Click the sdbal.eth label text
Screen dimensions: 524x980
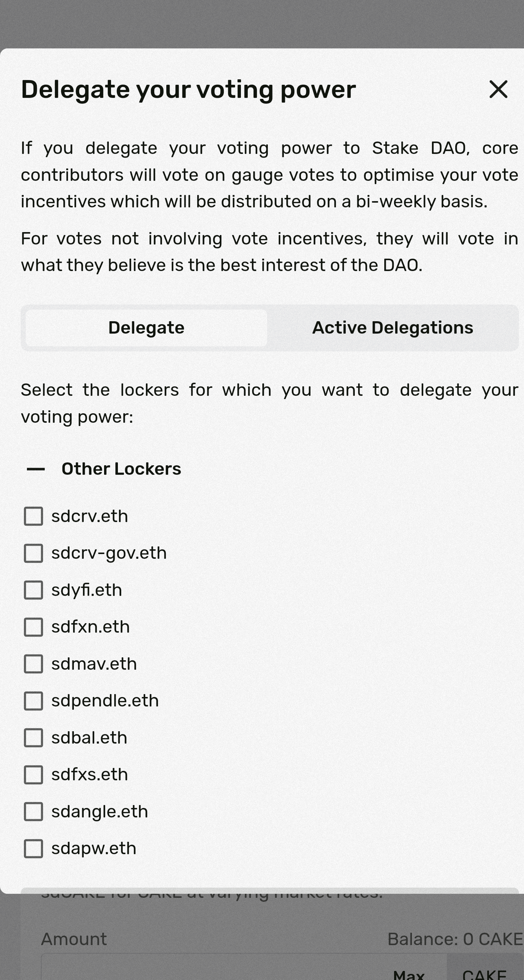[x=89, y=738]
